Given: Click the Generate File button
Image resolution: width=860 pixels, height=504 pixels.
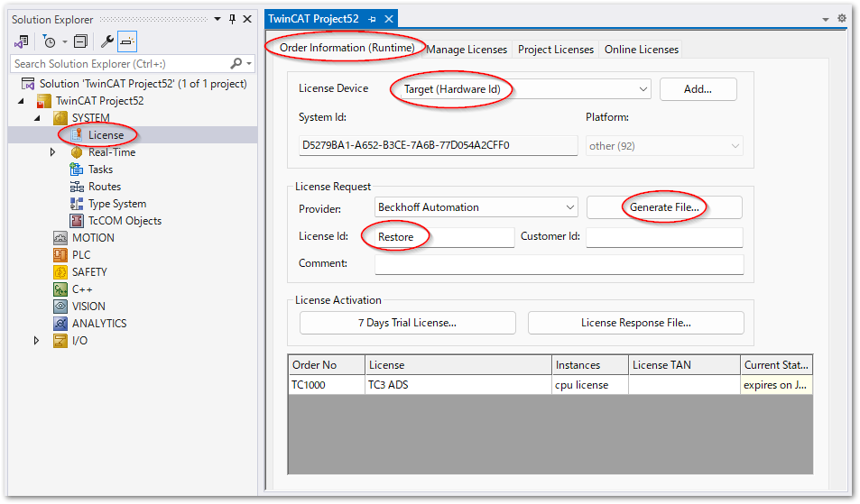Looking at the screenshot, I should point(664,207).
